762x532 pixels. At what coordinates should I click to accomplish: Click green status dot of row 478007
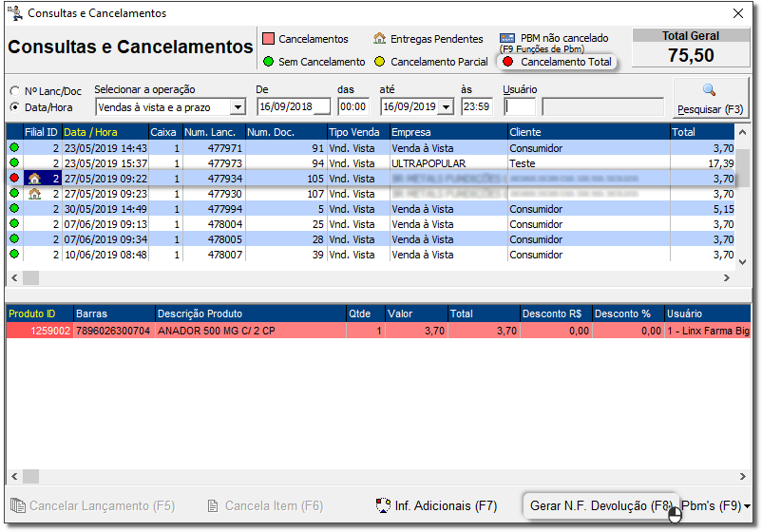click(x=14, y=254)
